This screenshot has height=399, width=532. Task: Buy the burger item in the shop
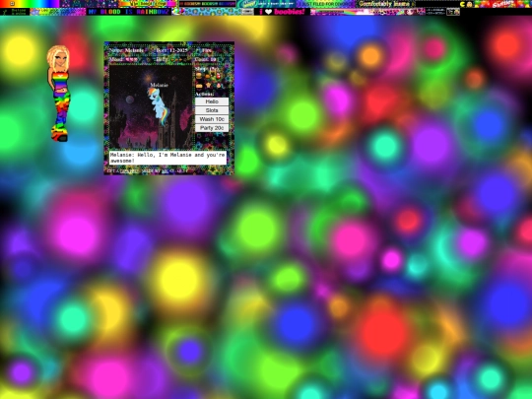click(198, 75)
